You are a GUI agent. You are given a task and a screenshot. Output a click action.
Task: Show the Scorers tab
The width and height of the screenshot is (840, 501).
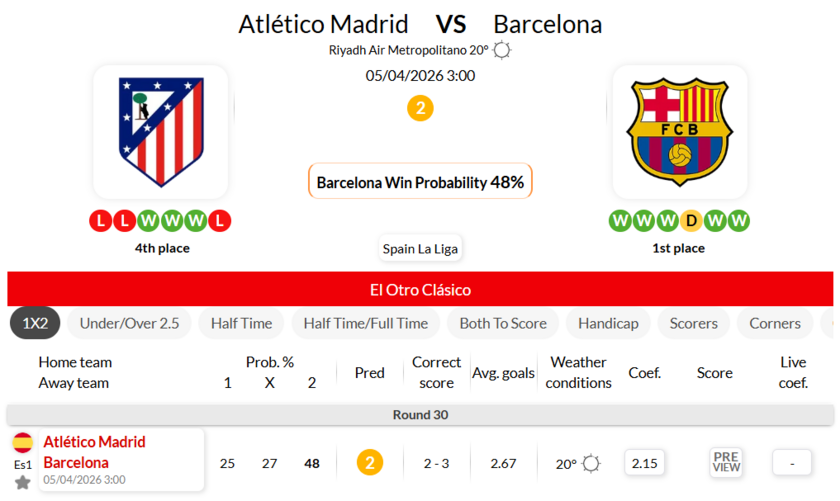pyautogui.click(x=694, y=323)
